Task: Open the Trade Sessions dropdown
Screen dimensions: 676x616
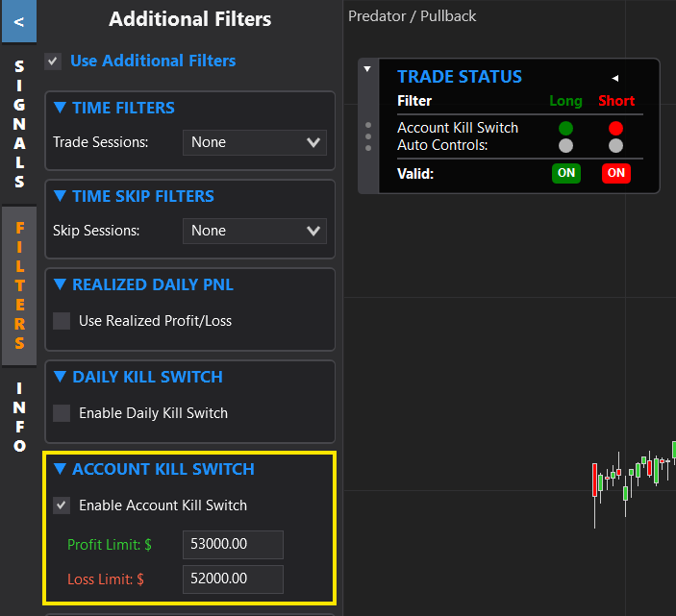Action: point(254,142)
